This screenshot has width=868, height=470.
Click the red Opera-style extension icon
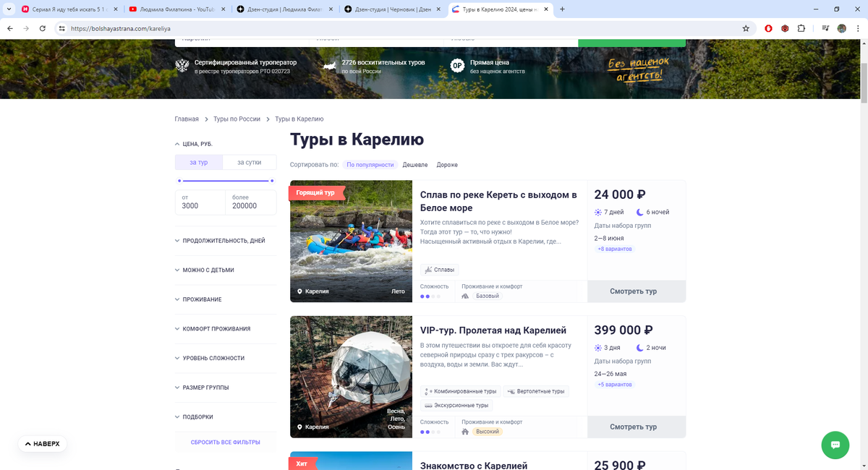(769, 28)
